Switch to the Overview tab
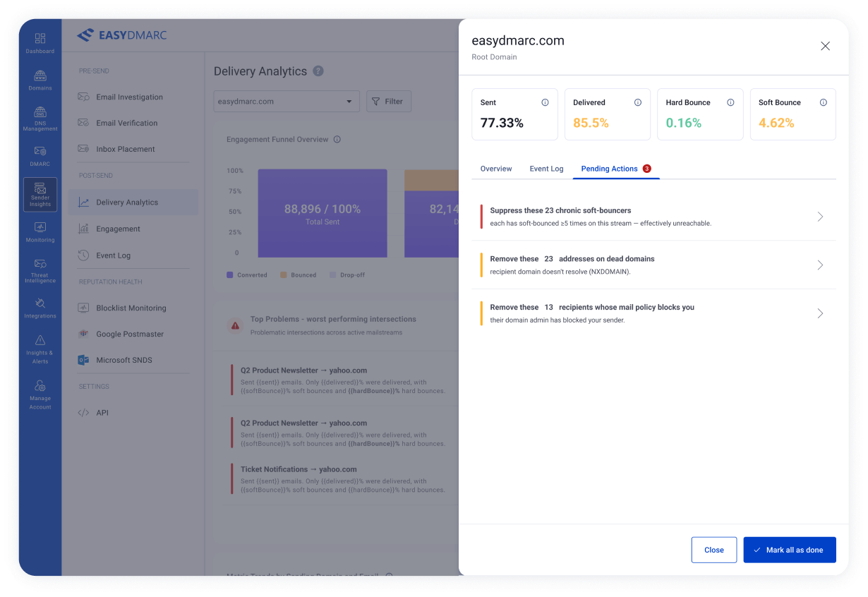This screenshot has height=597, width=868. click(x=496, y=169)
